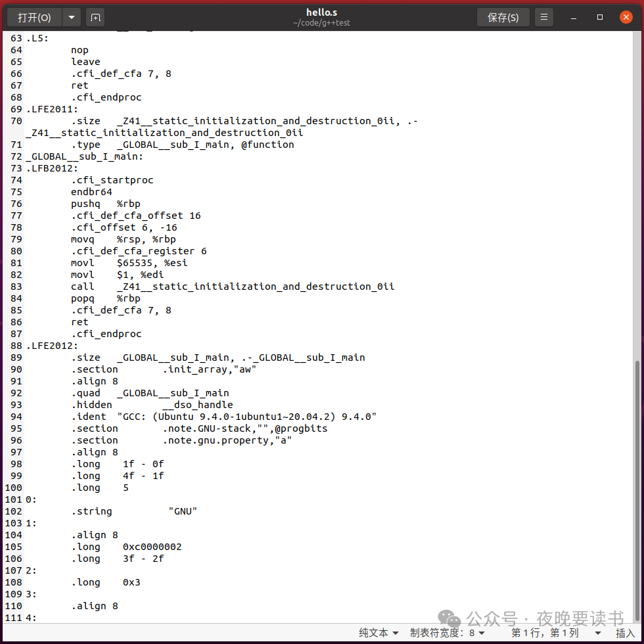Click the vertical scrollbar thumb
The image size is (644, 644).
coord(637,492)
